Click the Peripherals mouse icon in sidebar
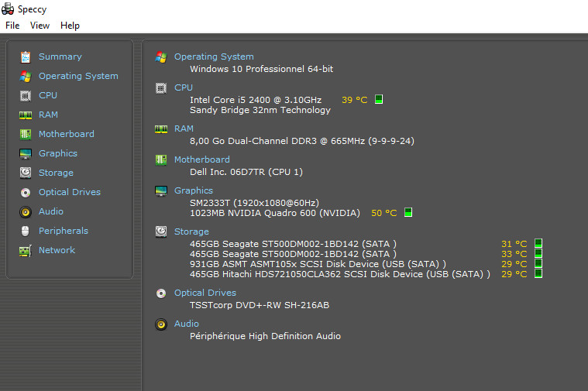 coord(26,231)
